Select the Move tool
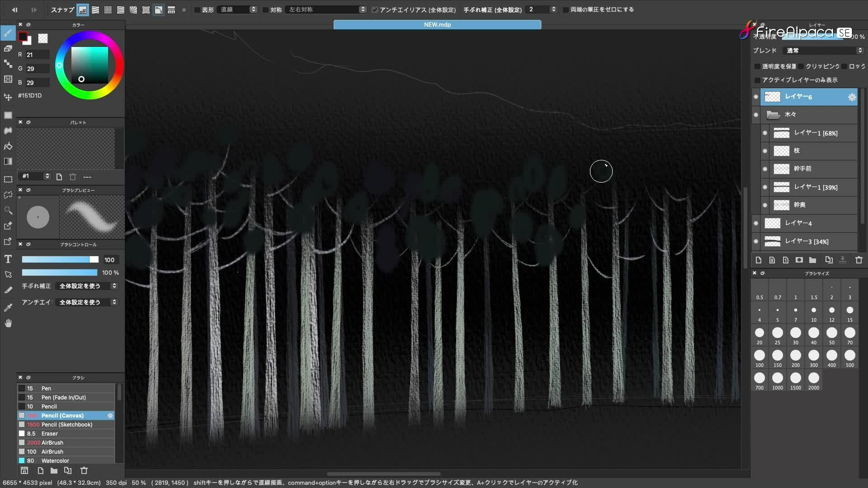Image resolution: width=868 pixels, height=488 pixels. coord(8,97)
